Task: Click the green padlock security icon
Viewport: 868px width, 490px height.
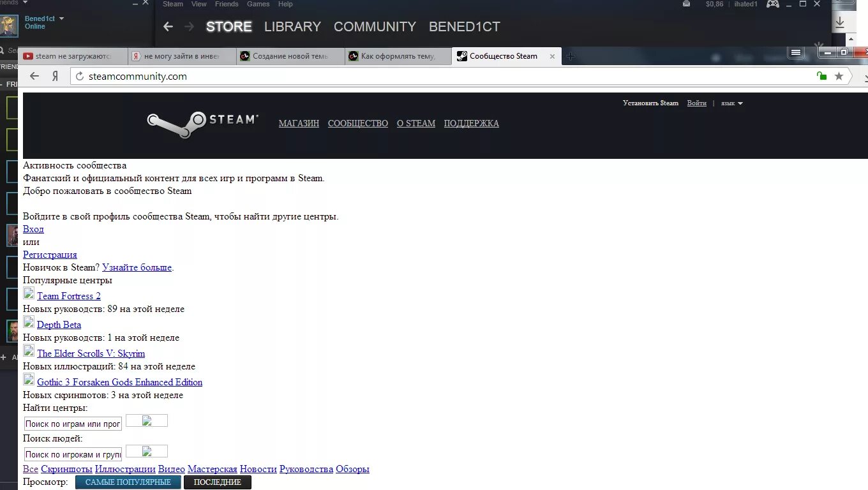Action: 821,76
